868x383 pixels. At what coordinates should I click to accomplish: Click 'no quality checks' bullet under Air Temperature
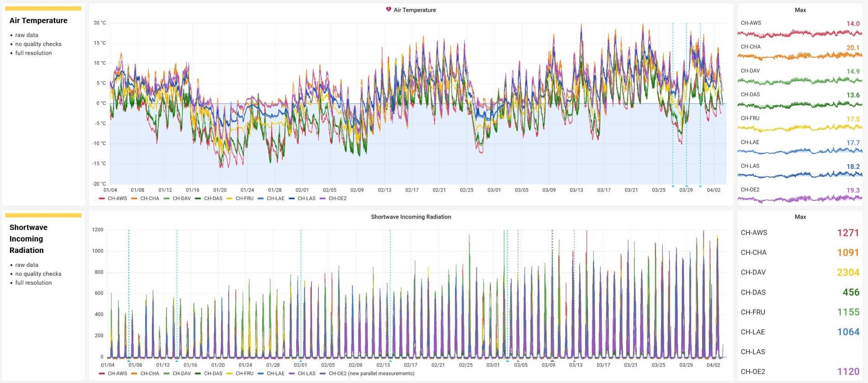point(38,44)
